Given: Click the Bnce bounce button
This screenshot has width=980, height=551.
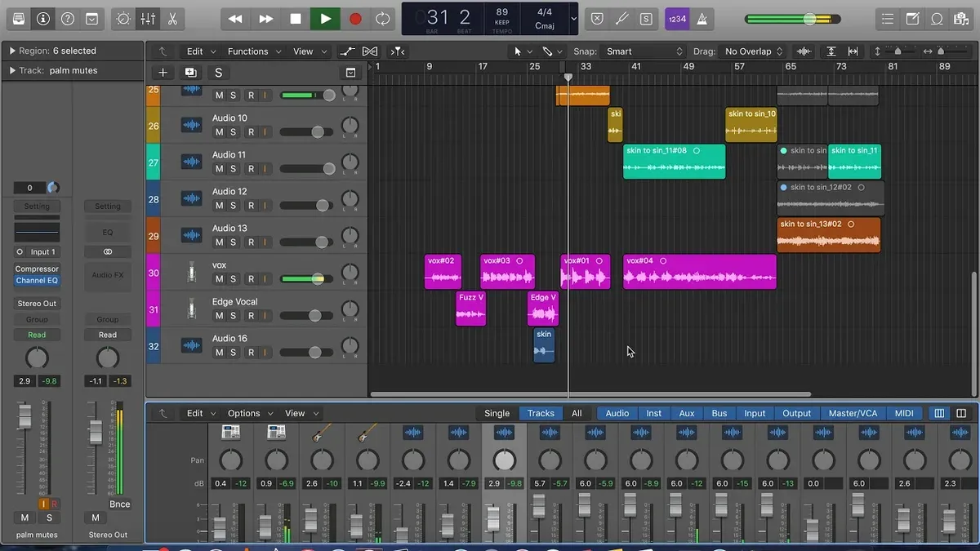Looking at the screenshot, I should click(x=120, y=504).
